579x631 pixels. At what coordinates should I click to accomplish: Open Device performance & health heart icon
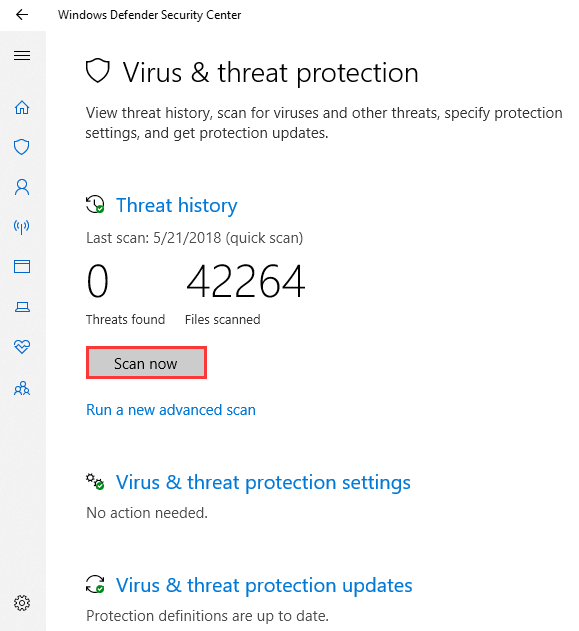(22, 346)
